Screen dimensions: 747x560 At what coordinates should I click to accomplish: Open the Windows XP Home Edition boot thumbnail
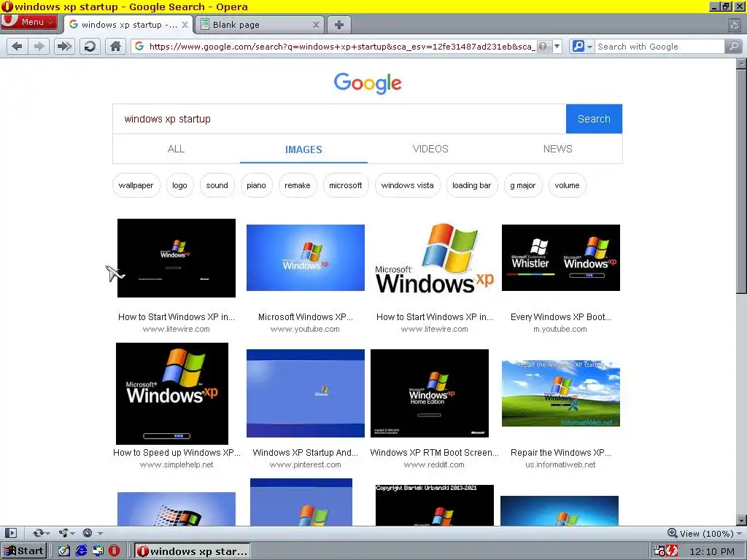(x=430, y=393)
